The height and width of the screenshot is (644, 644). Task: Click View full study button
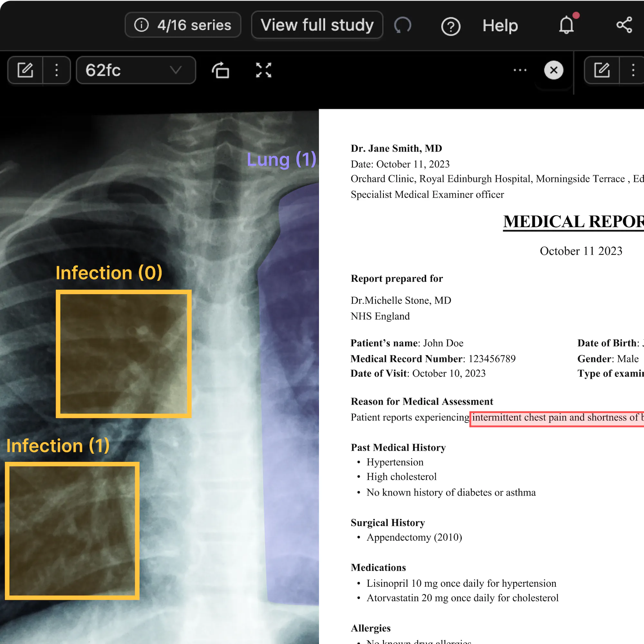click(x=317, y=25)
